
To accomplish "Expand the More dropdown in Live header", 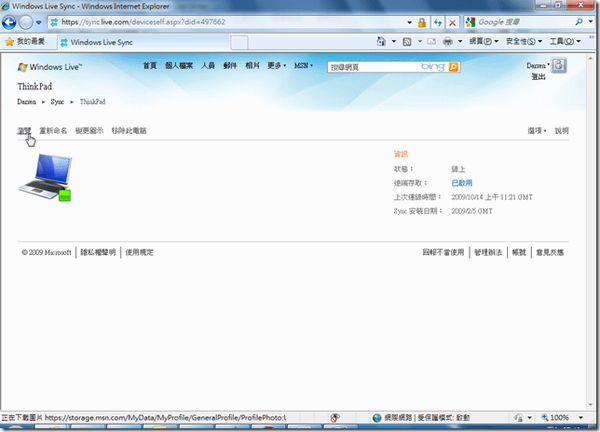I will (276, 66).
